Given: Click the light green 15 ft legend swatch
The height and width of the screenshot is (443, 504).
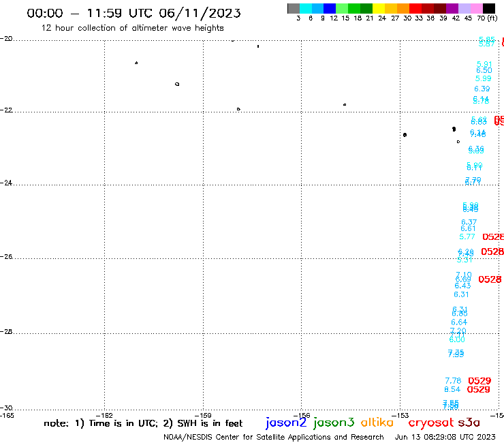Looking at the screenshot, I should [342, 8].
